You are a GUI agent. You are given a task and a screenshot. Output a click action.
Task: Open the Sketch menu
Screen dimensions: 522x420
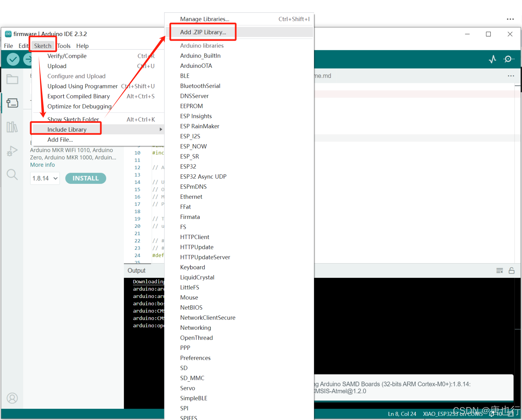pos(43,46)
